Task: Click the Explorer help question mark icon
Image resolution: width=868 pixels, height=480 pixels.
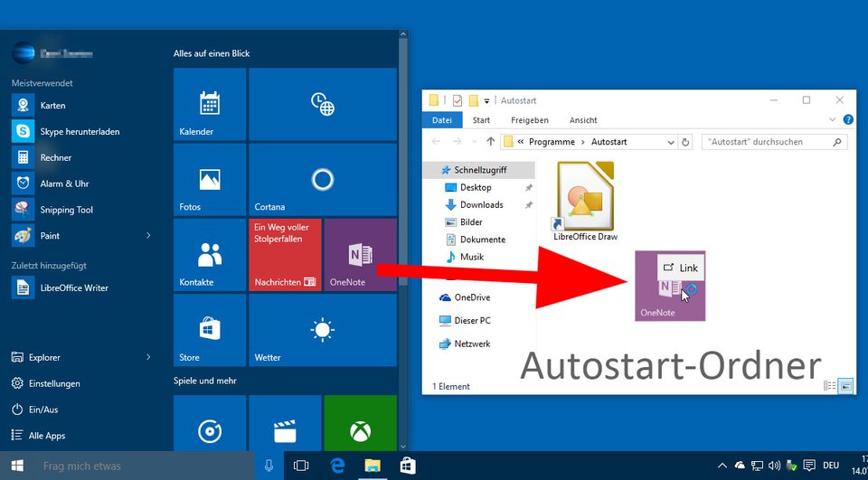Action: tap(848, 119)
